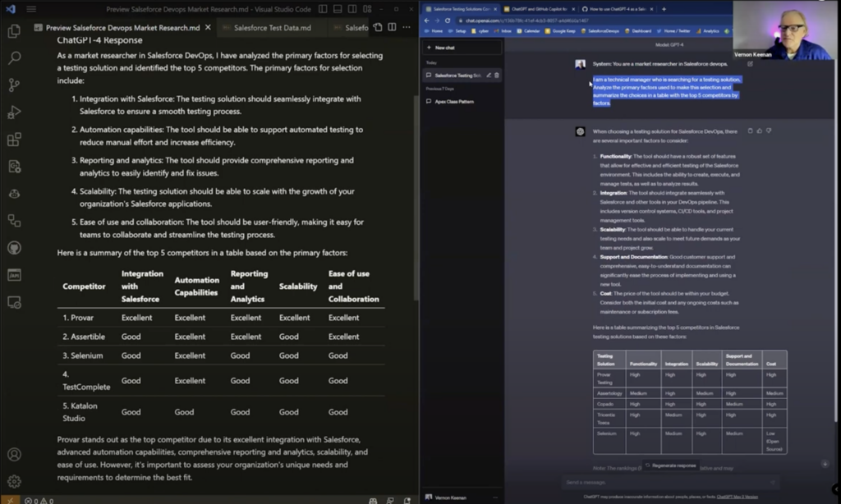Delete the Salesforce Testing chat
The width and height of the screenshot is (841, 504).
click(x=497, y=76)
